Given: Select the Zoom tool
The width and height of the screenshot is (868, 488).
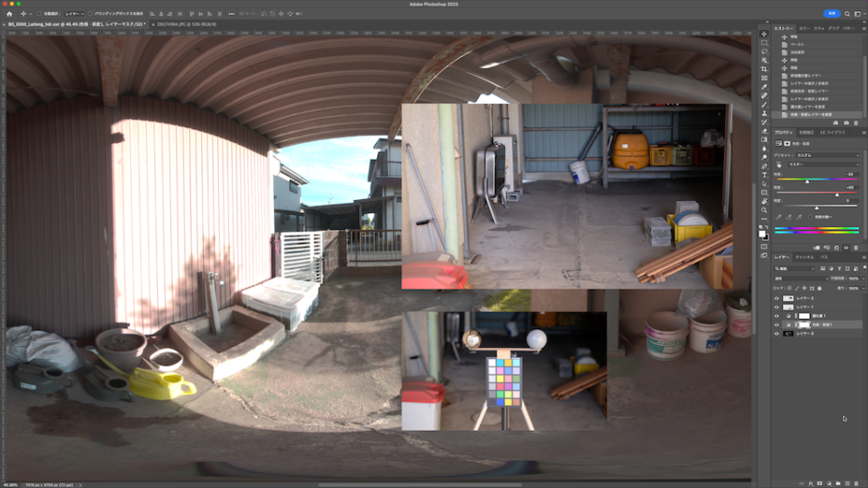Looking at the screenshot, I should 765,209.
